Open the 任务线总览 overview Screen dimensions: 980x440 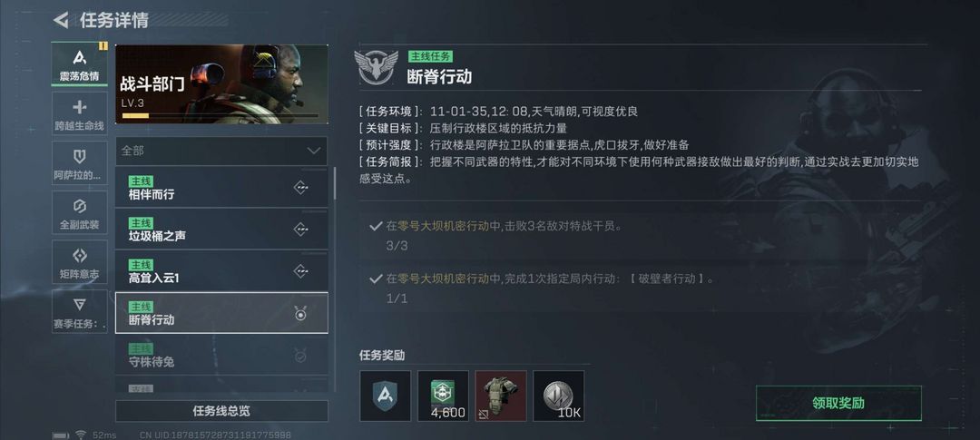pyautogui.click(x=221, y=411)
